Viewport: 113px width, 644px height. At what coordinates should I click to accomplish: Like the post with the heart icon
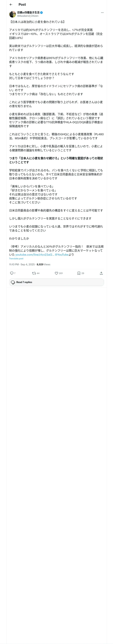[x=56, y=273]
